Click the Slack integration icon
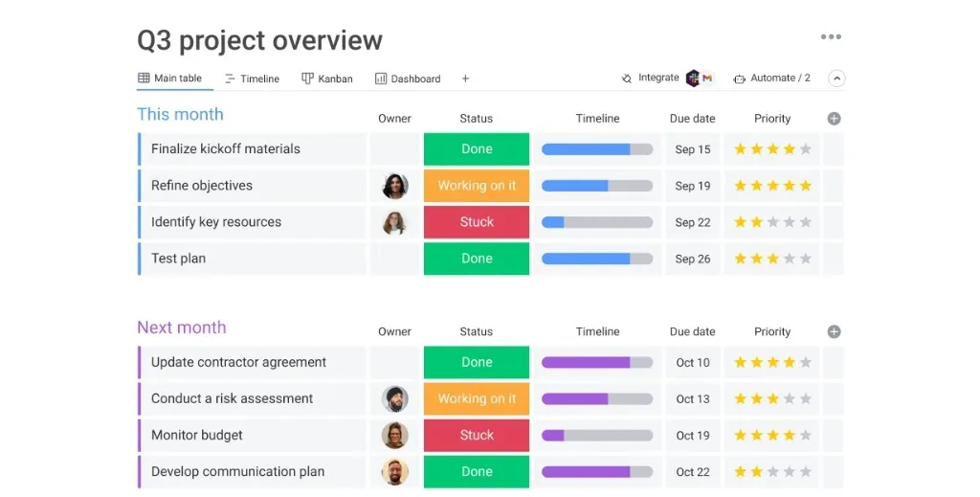980x497 pixels. coord(693,79)
